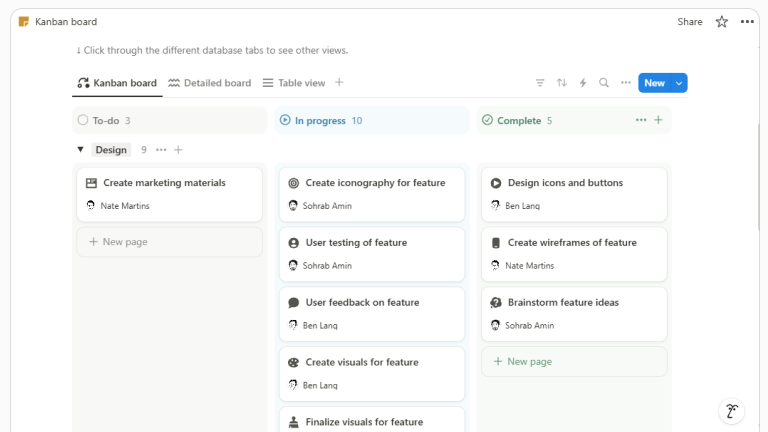Viewport: 768px width, 432px height.
Task: Open the filter icon in database toolbar
Action: pyautogui.click(x=540, y=83)
